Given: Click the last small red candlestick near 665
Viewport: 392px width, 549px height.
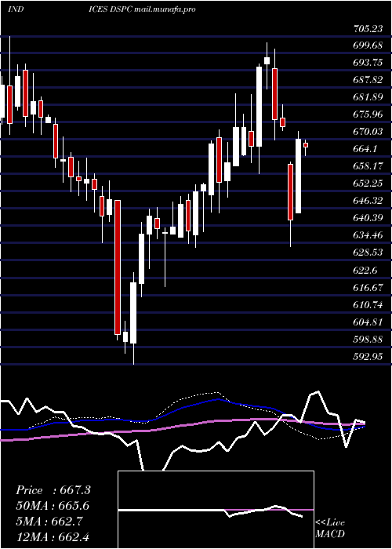Looking at the screenshot, I should 306,145.
